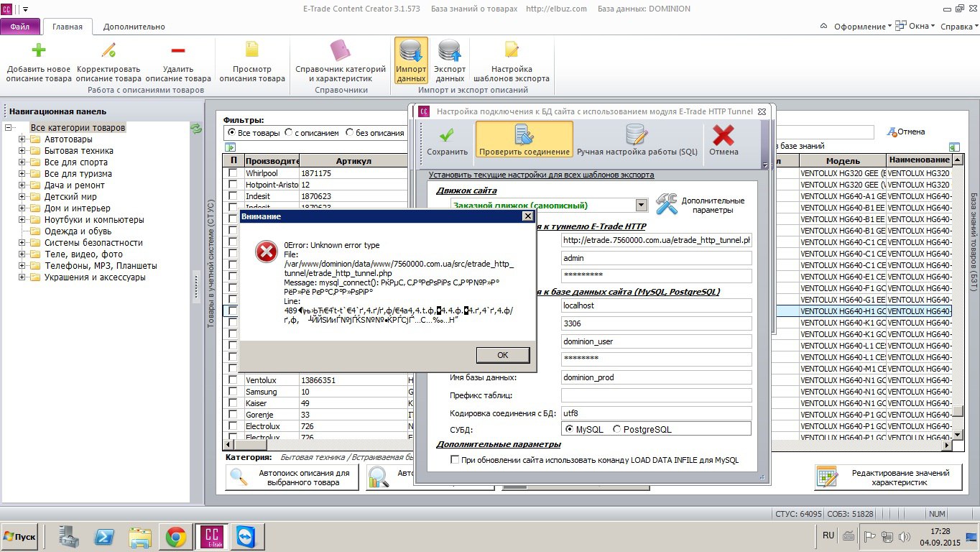
Task: Expand the Дача и ремонт category
Action: [x=22, y=185]
